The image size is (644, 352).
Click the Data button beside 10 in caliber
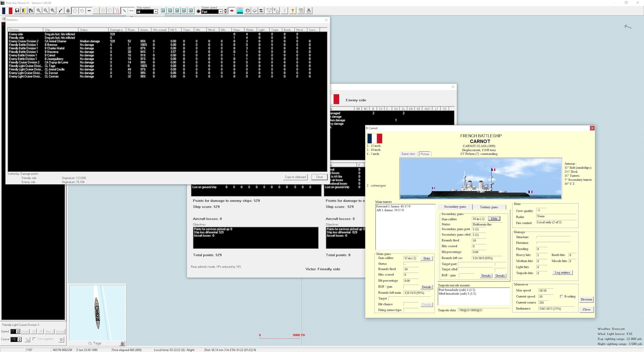tap(494, 219)
